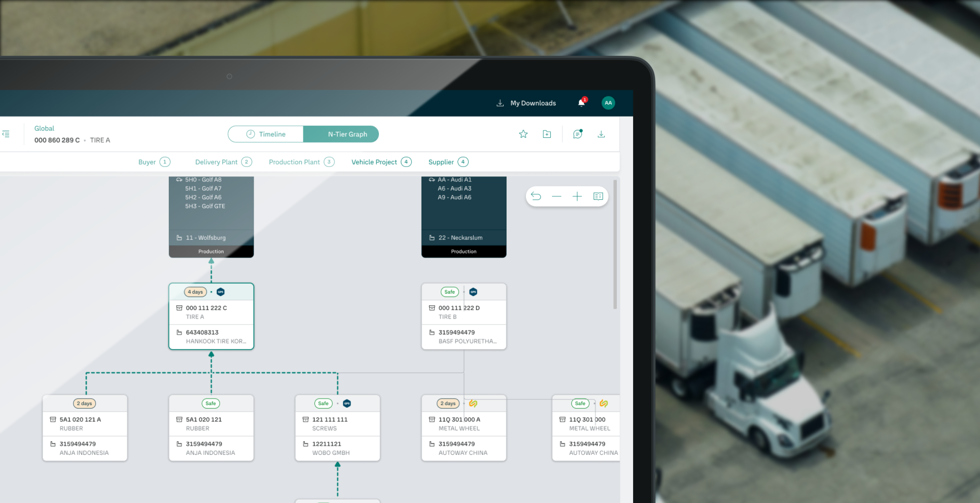Zoom out the graph with minus

point(556,196)
